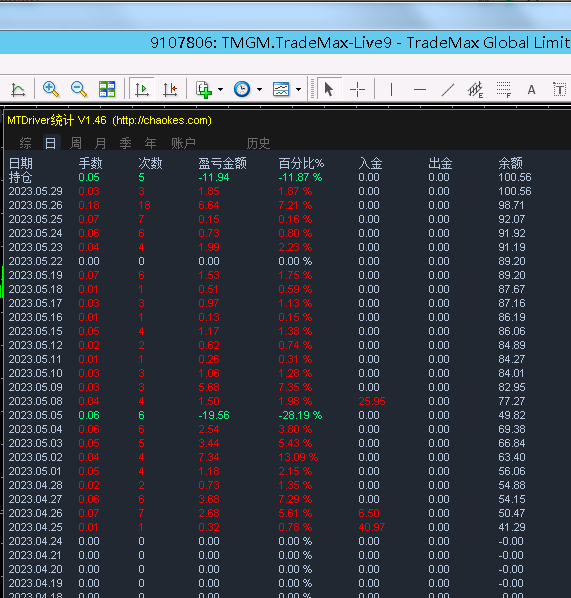Select the crosshair cursor tool
This screenshot has height=598, width=571.
click(x=357, y=90)
